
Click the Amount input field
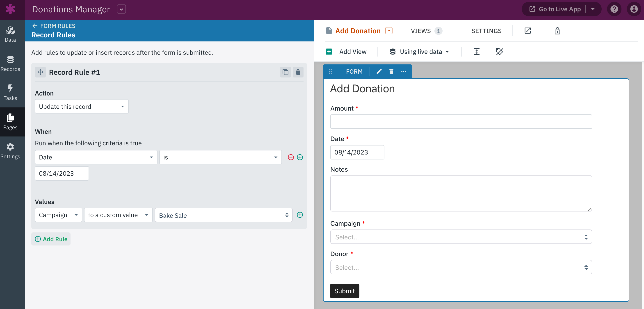461,122
